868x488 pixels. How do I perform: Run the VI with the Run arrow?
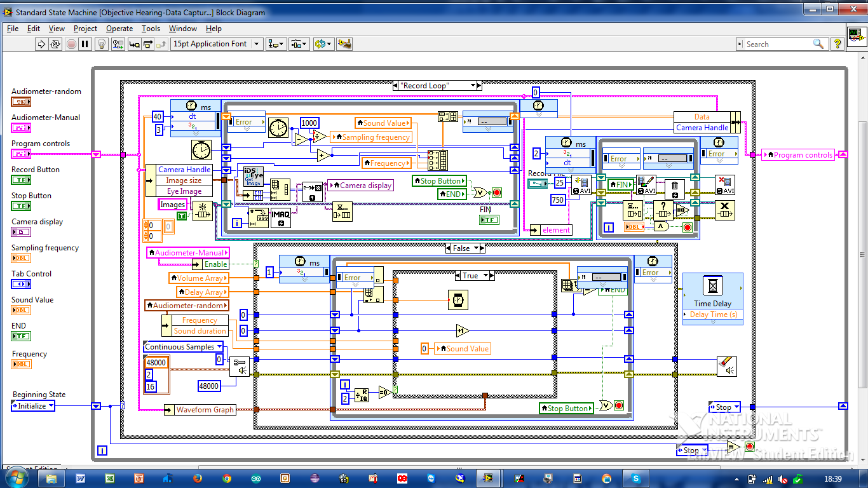click(x=41, y=44)
